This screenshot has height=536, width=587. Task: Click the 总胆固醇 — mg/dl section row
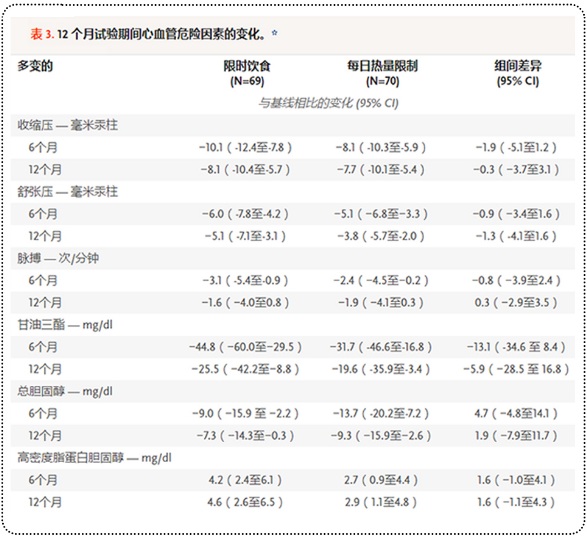(x=293, y=392)
